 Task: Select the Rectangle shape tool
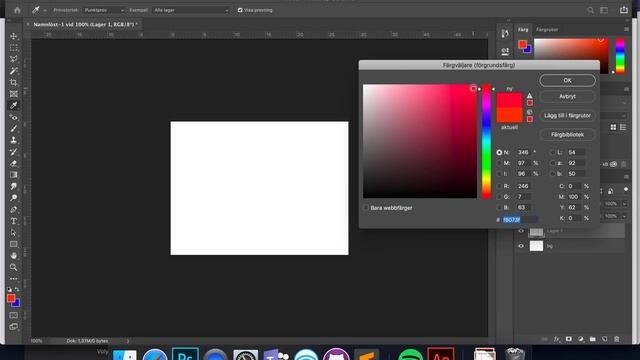pos(13,244)
